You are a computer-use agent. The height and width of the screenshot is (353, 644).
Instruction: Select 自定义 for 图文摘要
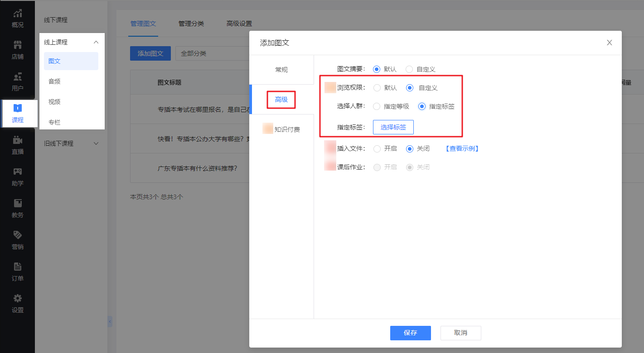(409, 69)
